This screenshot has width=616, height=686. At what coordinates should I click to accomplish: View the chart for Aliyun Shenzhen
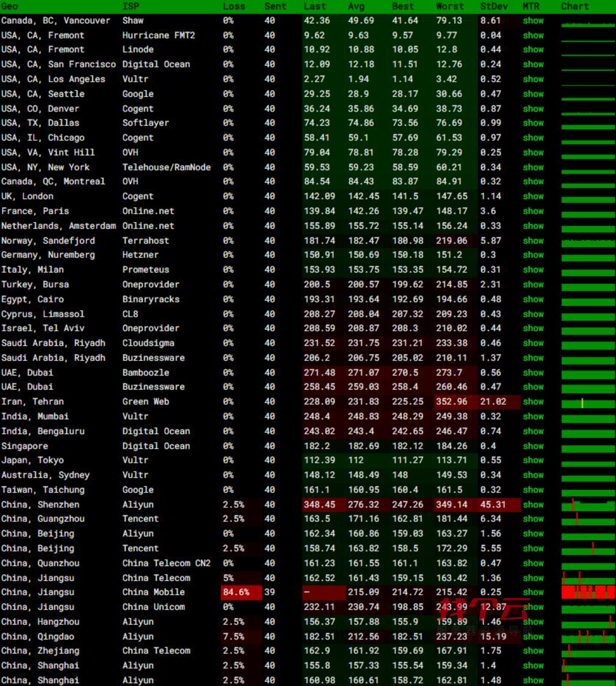[x=588, y=505]
